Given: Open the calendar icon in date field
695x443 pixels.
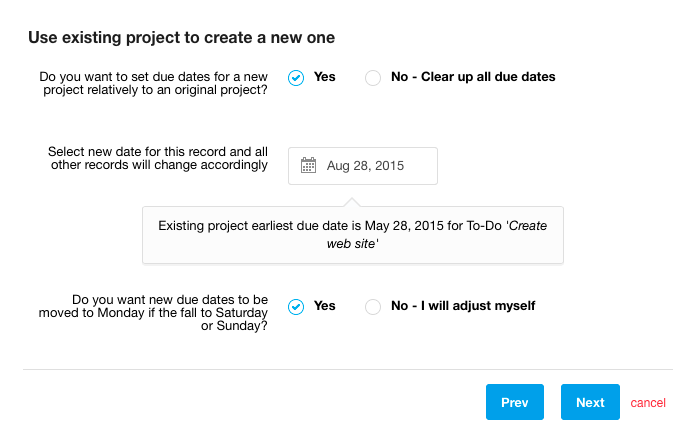Looking at the screenshot, I should (x=308, y=165).
